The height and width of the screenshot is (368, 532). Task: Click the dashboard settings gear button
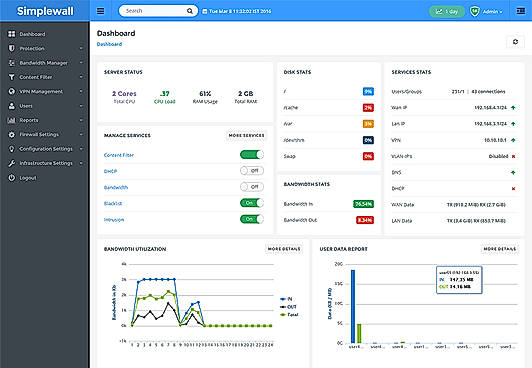(x=515, y=42)
